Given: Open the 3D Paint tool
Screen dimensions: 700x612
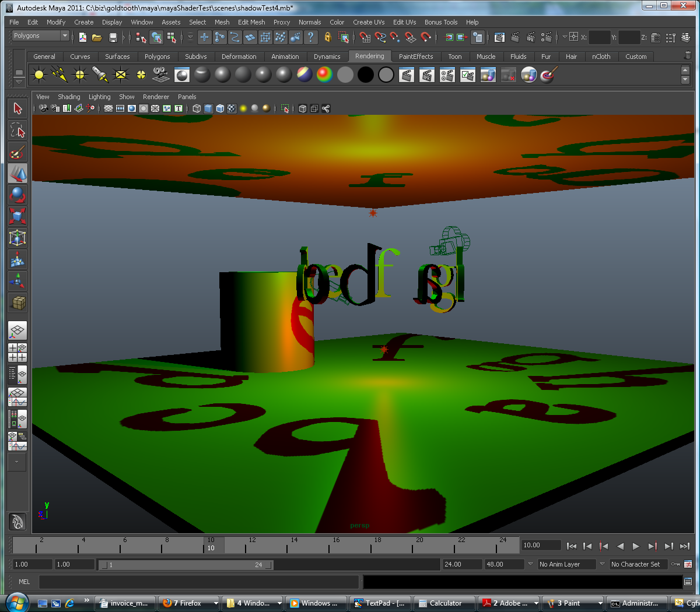Looking at the screenshot, I should (x=548, y=75).
